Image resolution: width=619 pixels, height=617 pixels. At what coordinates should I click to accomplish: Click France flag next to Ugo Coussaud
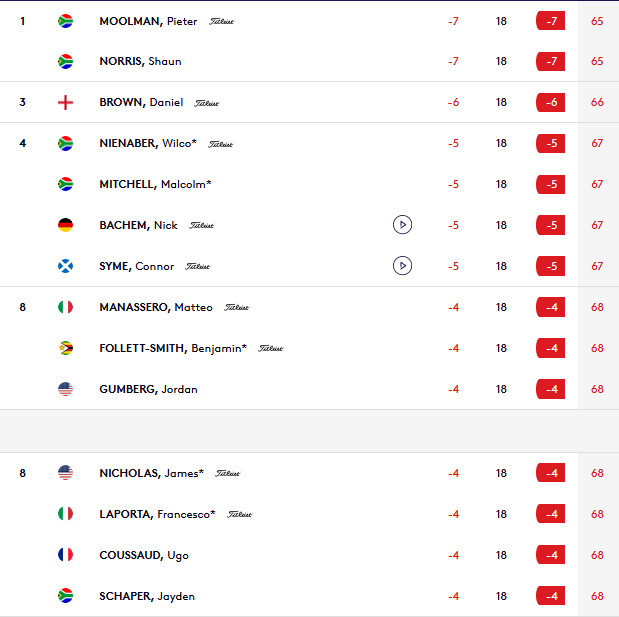[x=65, y=555]
